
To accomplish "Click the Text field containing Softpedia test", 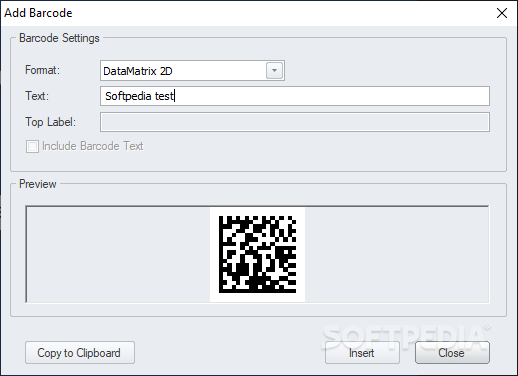I will [x=295, y=96].
